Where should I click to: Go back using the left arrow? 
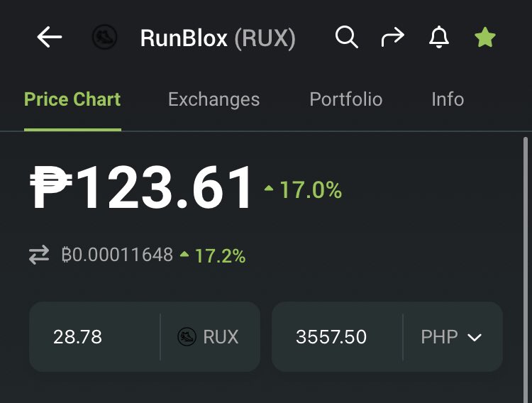[x=49, y=37]
